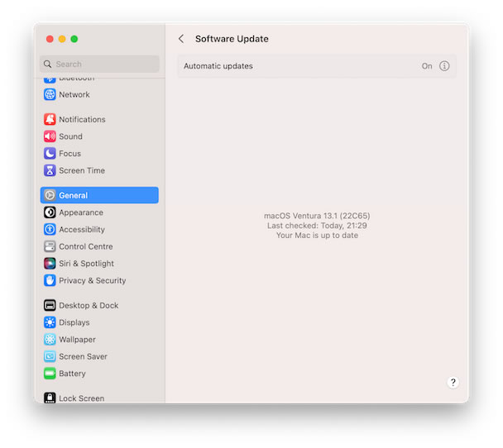The width and height of the screenshot is (503, 448).
Task: Click the Desktop & Dock icon
Action: coord(50,305)
